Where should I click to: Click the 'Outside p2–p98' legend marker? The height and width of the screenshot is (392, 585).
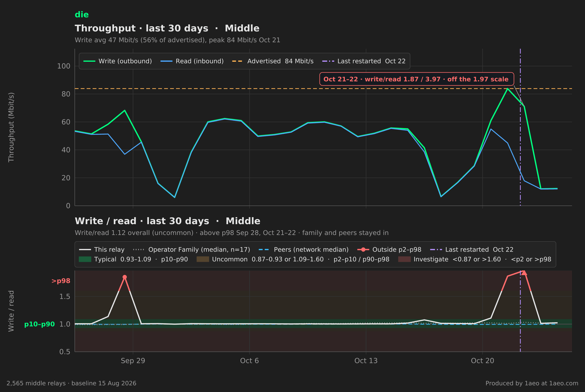(363, 250)
